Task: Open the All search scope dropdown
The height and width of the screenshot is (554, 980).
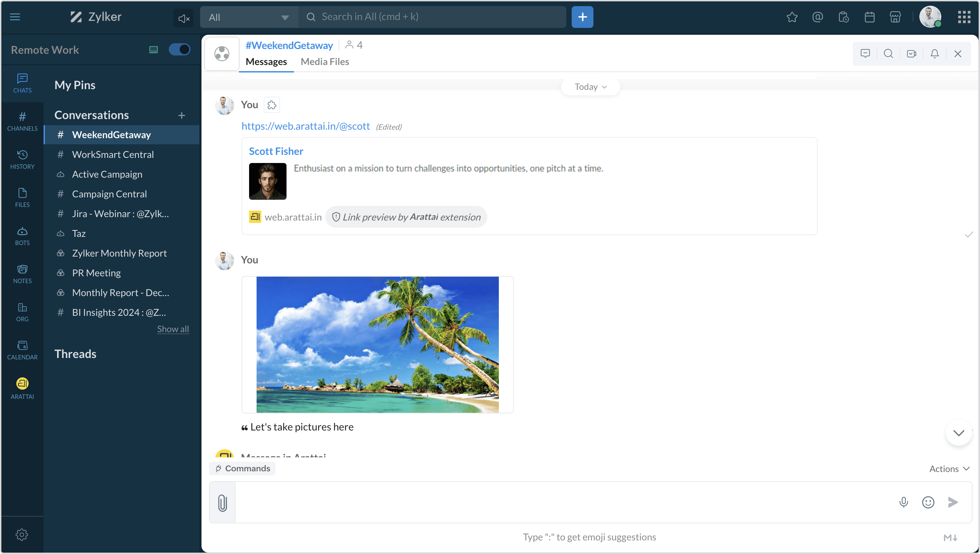Action: tap(249, 17)
